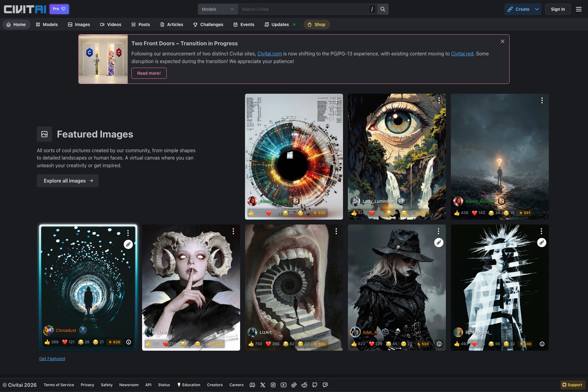This screenshot has height=392, width=588.
Task: Click remix brush icon on Cinnadust image
Action: pyautogui.click(x=128, y=244)
